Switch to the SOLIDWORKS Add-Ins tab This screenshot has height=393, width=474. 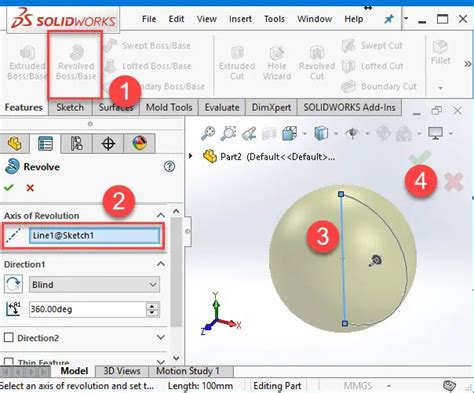(349, 107)
